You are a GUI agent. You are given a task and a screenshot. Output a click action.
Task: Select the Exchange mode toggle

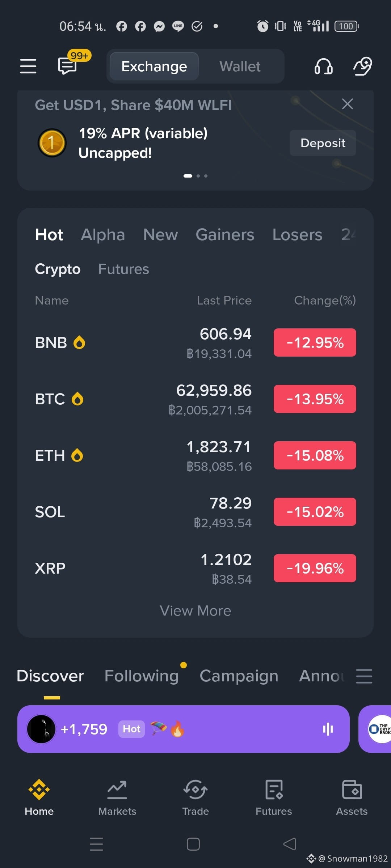154,67
